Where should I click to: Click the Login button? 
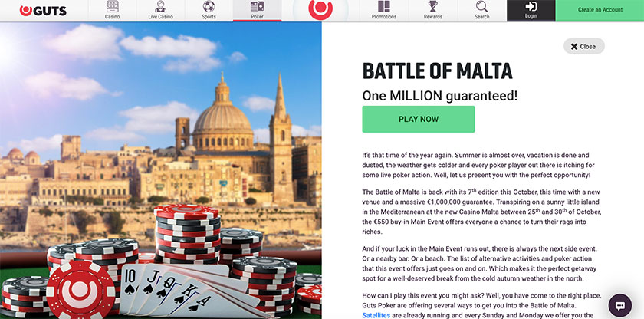coord(531,11)
